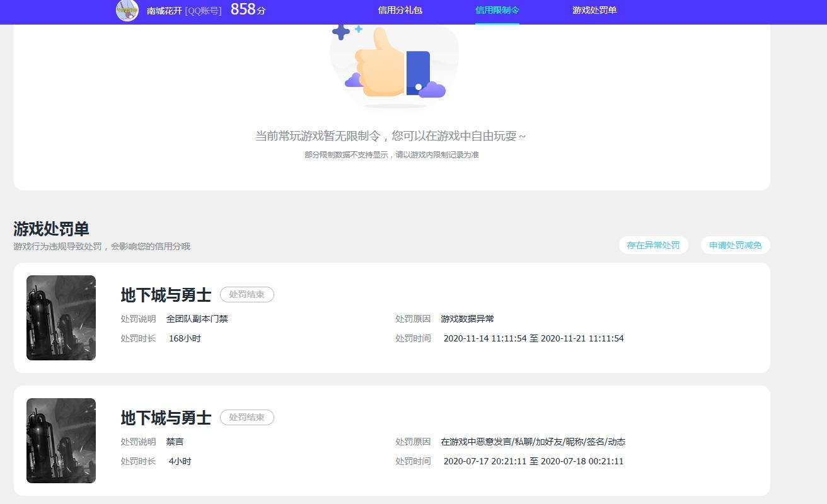Click the duration value 4小时
This screenshot has height=504, width=827.
(x=180, y=461)
